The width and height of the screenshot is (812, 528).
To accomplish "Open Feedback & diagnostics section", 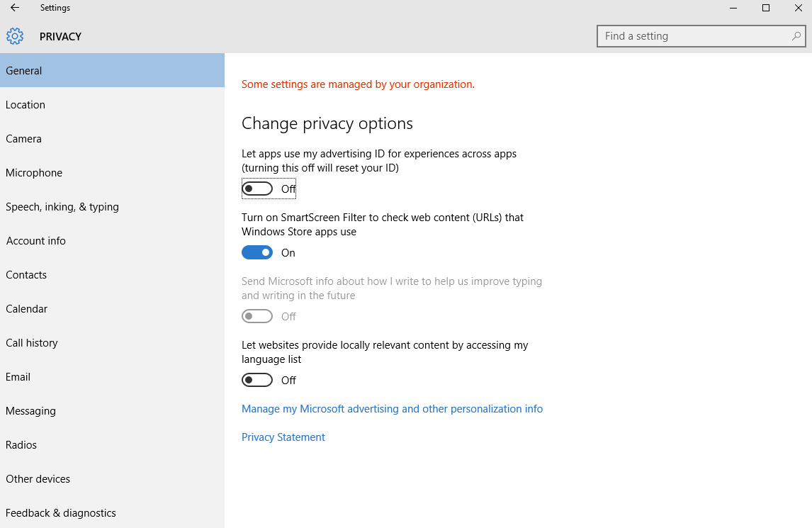I will click(x=61, y=513).
